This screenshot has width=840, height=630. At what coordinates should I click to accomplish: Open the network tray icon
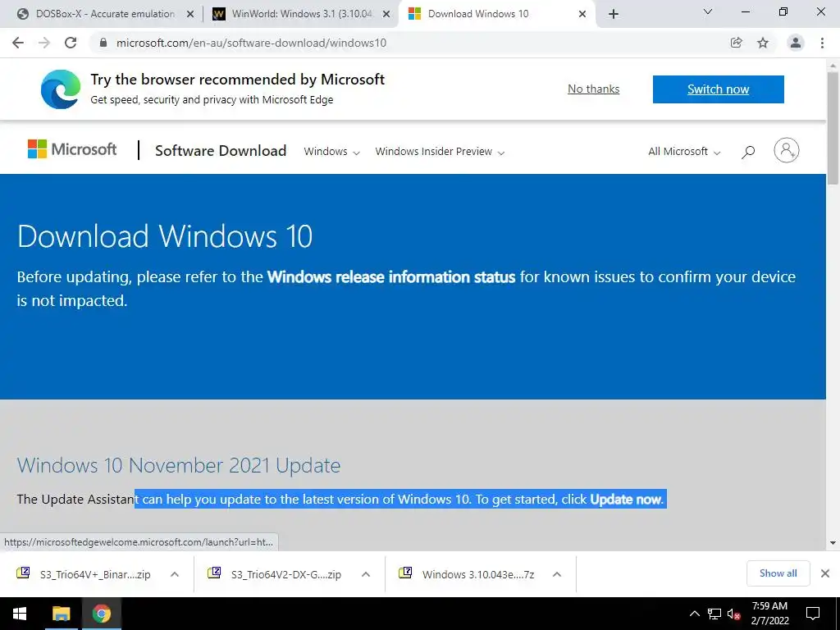[x=714, y=614]
